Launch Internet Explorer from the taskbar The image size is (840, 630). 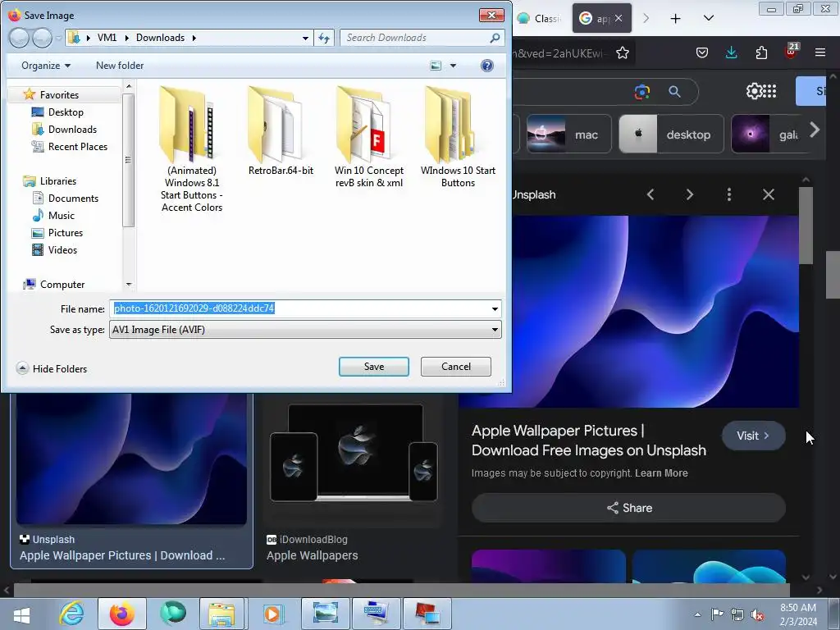[71, 614]
